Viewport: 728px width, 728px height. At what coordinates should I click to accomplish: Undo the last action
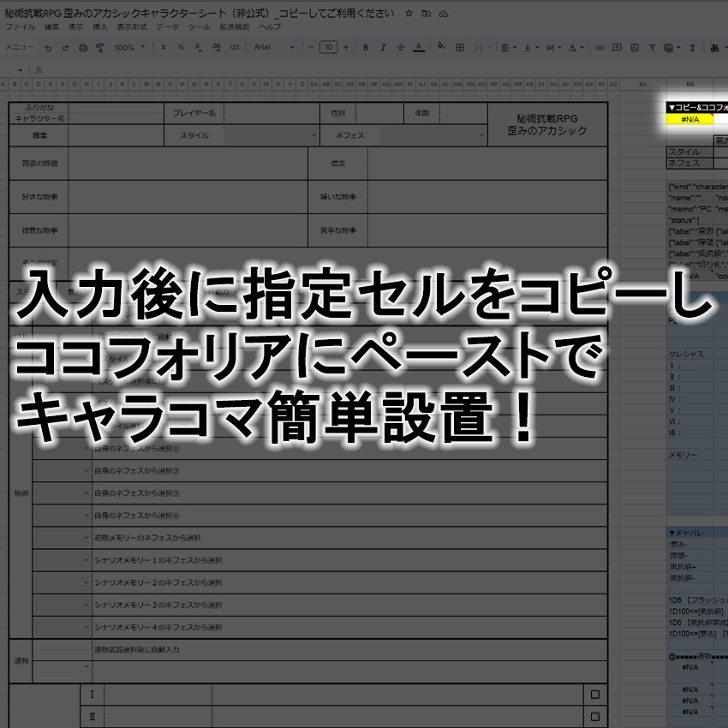pyautogui.click(x=48, y=48)
